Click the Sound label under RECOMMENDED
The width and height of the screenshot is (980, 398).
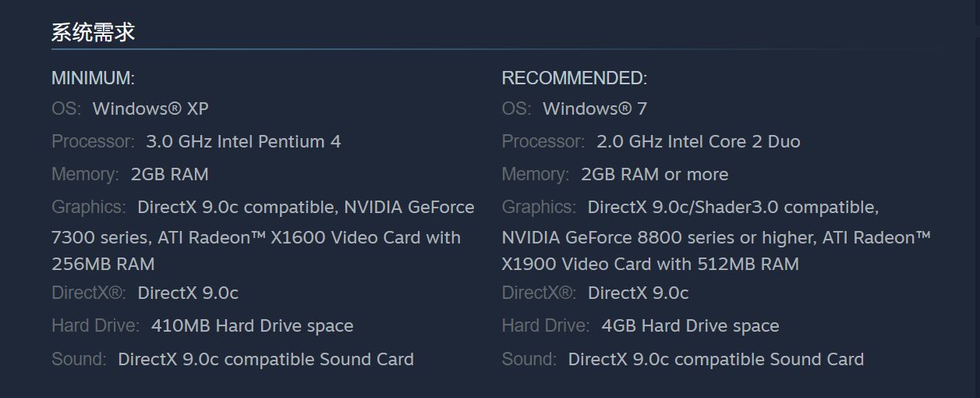[x=529, y=359]
